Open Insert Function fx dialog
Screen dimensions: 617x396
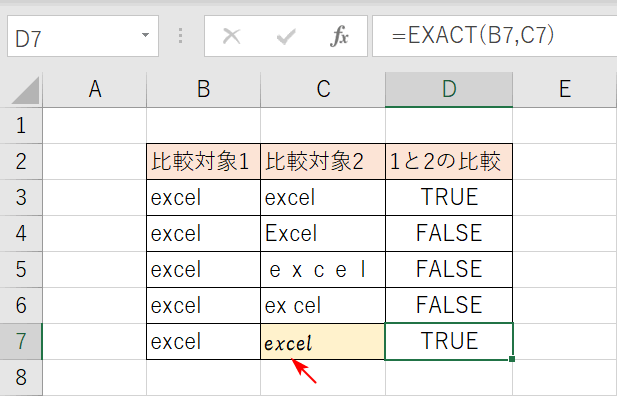click(x=339, y=36)
